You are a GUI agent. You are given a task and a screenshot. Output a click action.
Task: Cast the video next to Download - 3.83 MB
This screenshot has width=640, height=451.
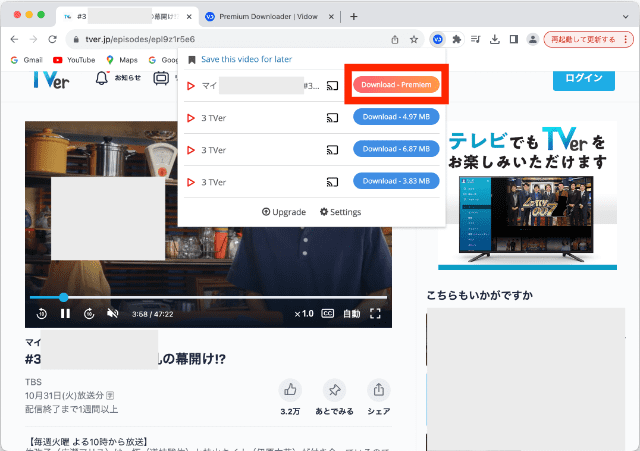(x=332, y=182)
